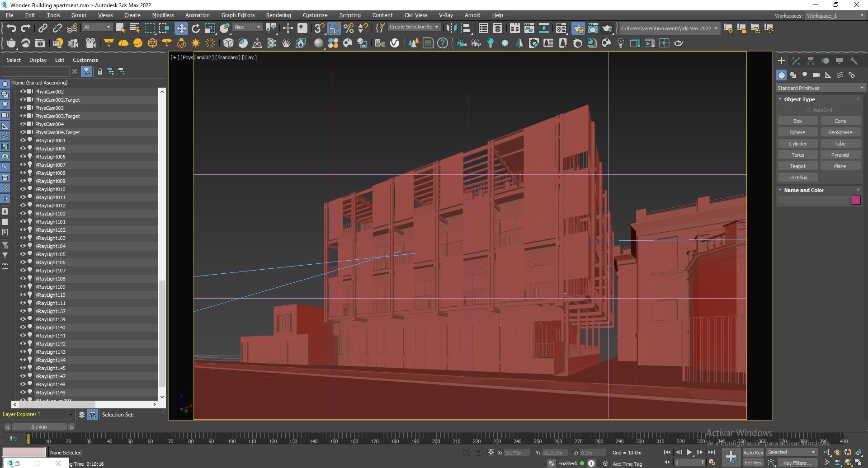Open the project path dropdown
Viewport: 868px width, 468px height.
tap(669, 28)
